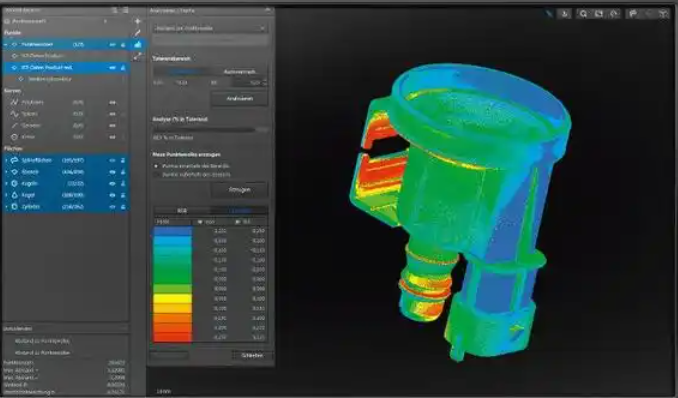This screenshot has width=678, height=398.
Task: Click the input field below the Abstand dropdown
Action: click(210, 40)
